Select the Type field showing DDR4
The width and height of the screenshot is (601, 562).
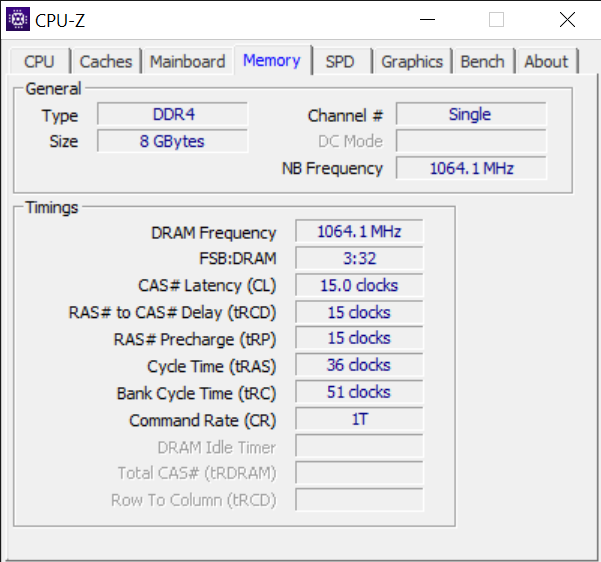[x=172, y=114]
